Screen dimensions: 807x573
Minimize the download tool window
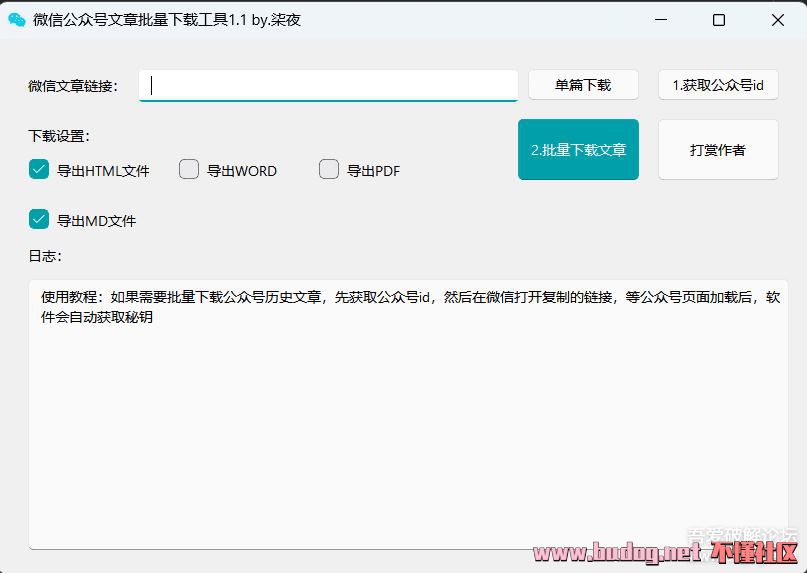[661, 20]
